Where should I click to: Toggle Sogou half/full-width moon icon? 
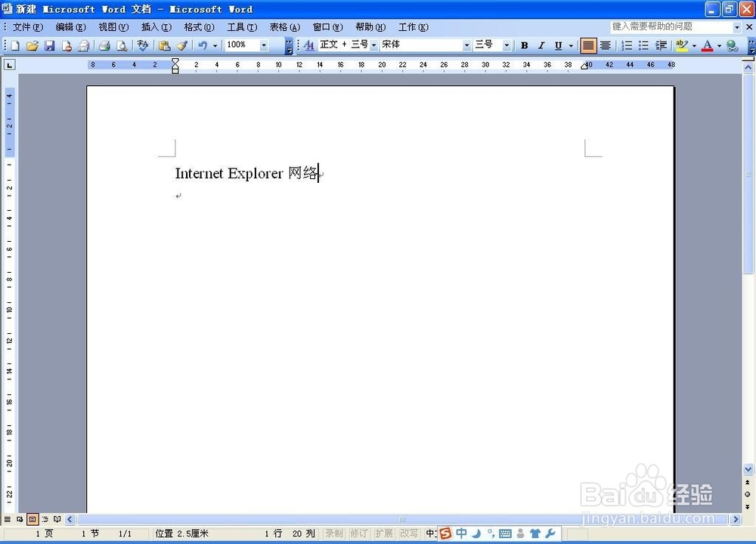[x=476, y=533]
